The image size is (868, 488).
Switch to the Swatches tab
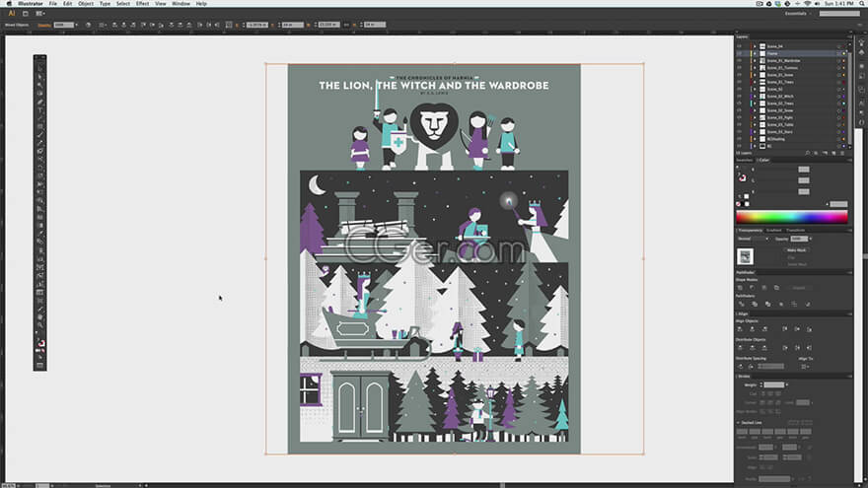click(745, 160)
